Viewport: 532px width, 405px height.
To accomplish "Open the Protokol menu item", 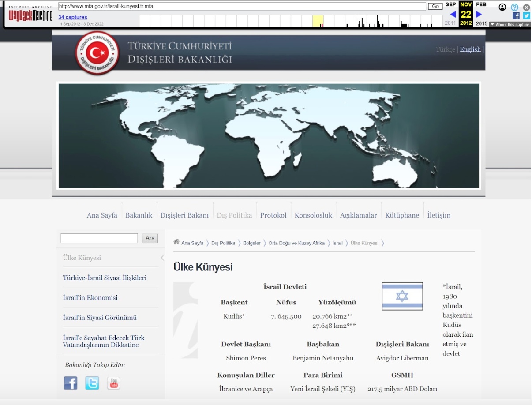I will [x=273, y=215].
